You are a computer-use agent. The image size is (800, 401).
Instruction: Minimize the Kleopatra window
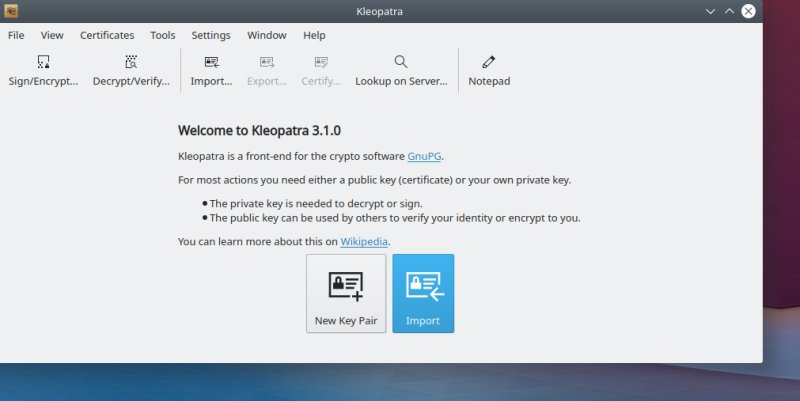point(710,11)
